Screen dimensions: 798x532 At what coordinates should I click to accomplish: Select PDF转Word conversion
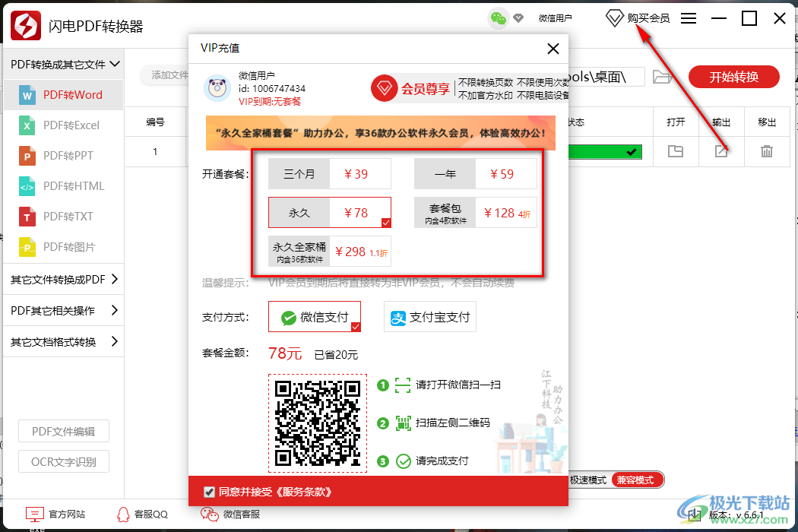[64, 95]
